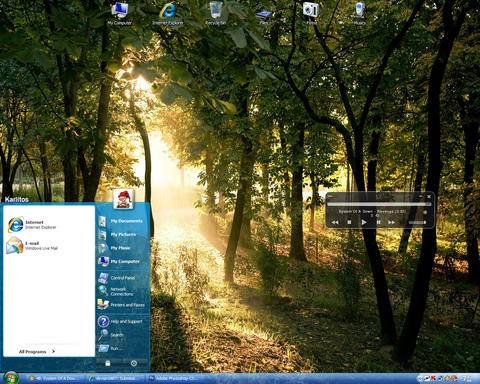Click the gnome user picture in Start menu
Viewport: 480px width, 384px height.
123,199
